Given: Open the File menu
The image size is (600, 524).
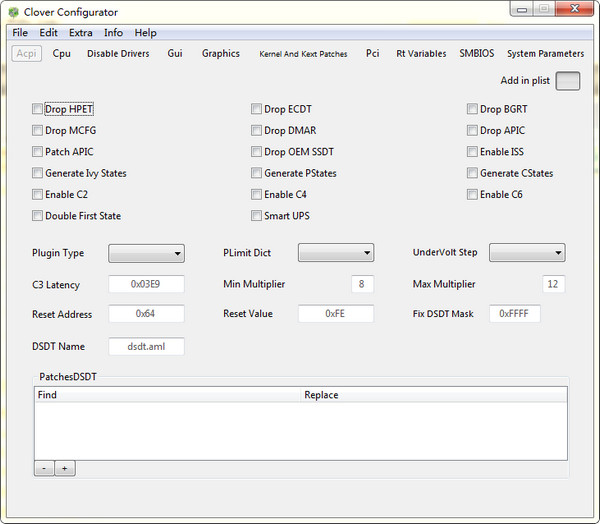Looking at the screenshot, I should (x=20, y=33).
